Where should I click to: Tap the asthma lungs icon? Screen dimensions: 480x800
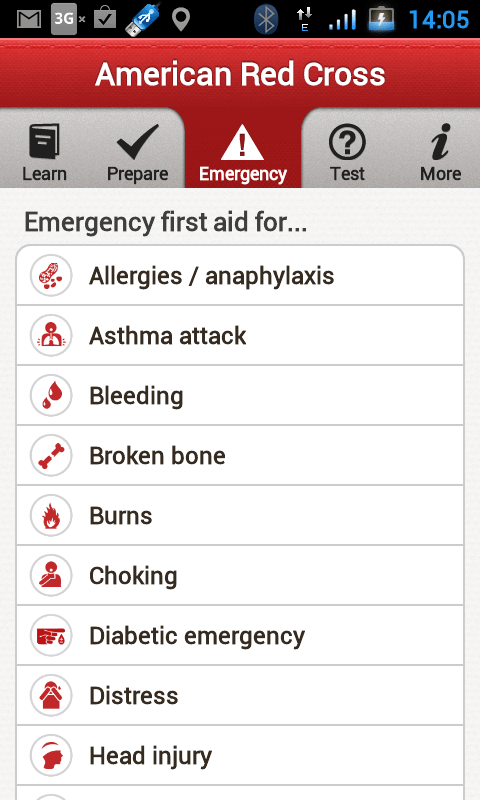point(50,336)
